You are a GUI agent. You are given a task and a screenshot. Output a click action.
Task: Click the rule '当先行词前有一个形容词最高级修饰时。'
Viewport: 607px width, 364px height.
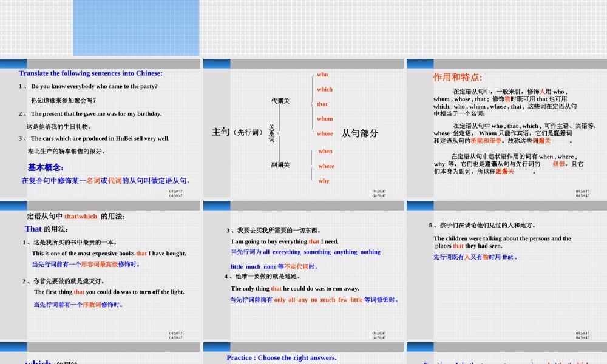(x=86, y=264)
